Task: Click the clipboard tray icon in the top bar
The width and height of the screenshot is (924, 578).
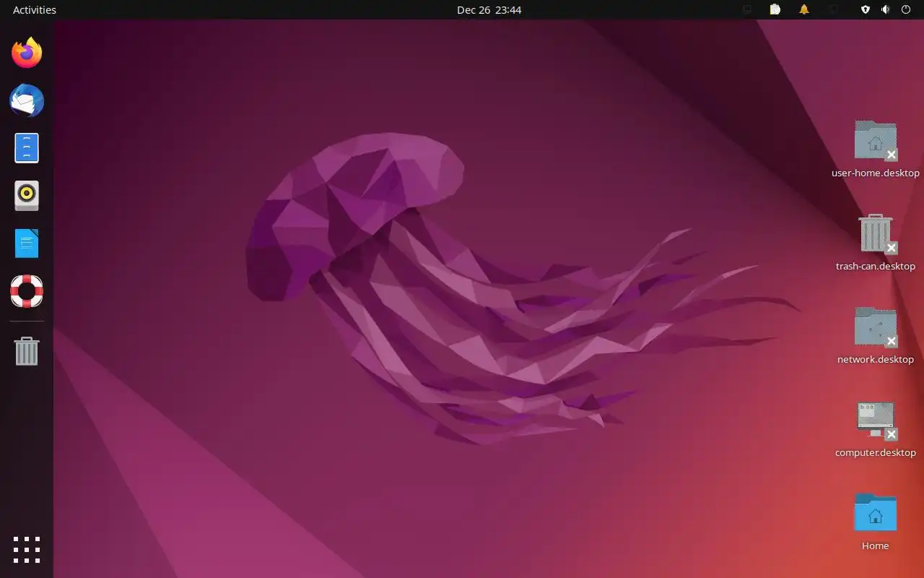Action: point(775,9)
